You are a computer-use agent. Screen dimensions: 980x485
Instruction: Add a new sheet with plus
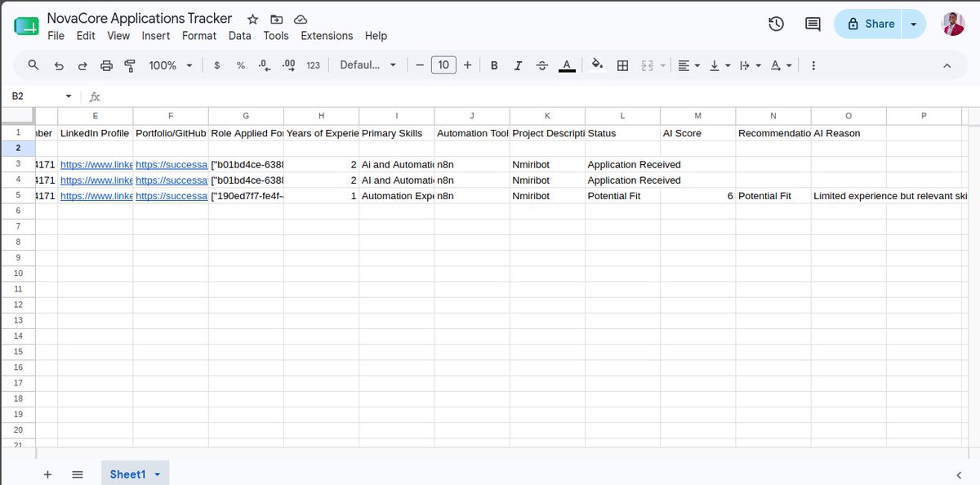pos(47,474)
